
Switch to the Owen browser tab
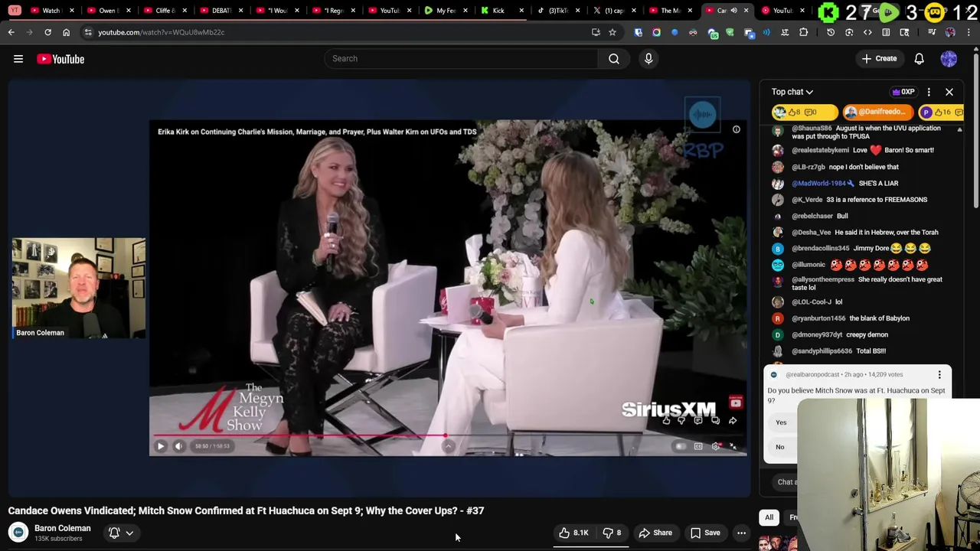pos(108,11)
